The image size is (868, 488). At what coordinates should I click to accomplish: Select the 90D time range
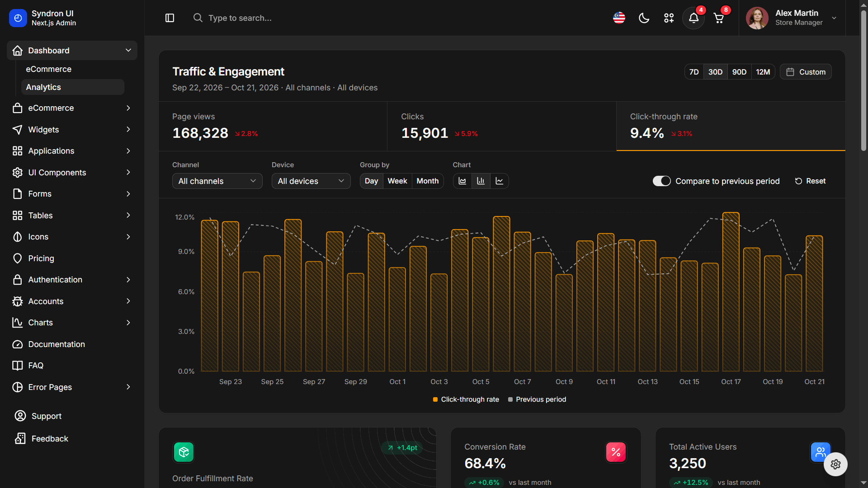tap(739, 72)
